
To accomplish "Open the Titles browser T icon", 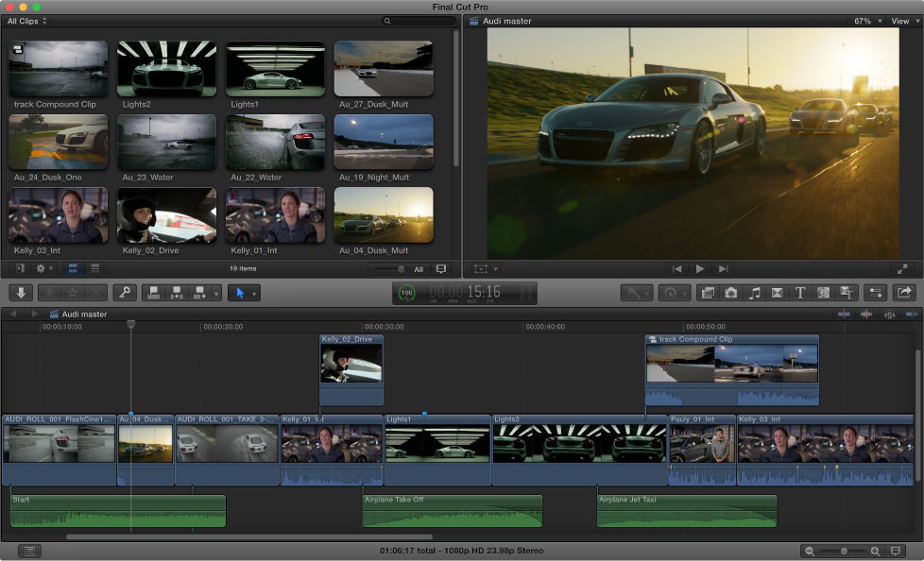I will coord(799,293).
